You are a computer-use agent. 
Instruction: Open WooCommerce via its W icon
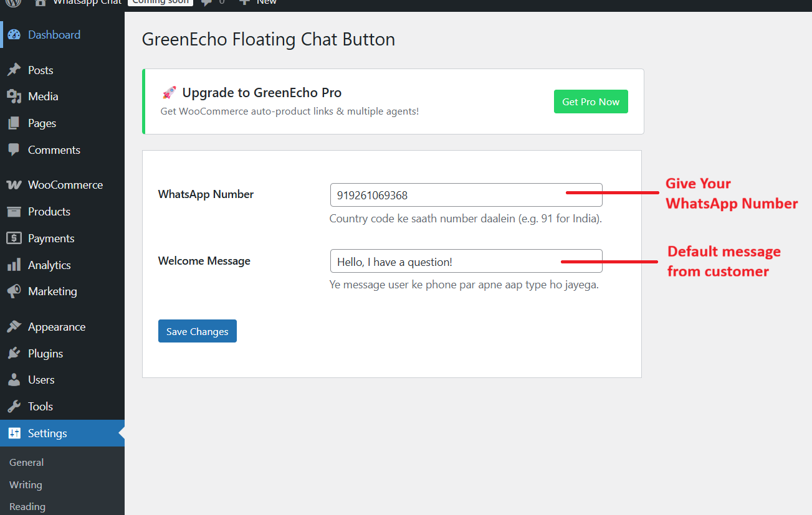(14, 185)
